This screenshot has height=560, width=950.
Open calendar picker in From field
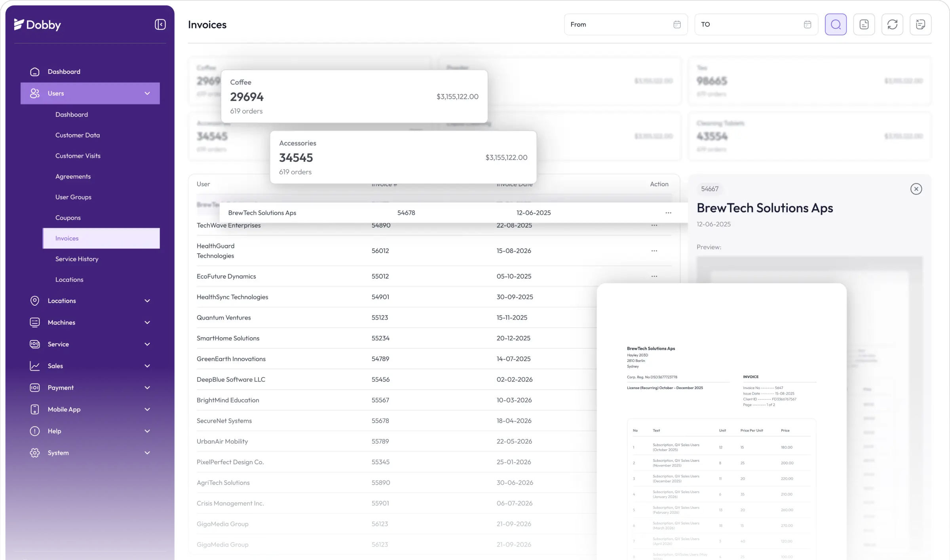(x=677, y=25)
